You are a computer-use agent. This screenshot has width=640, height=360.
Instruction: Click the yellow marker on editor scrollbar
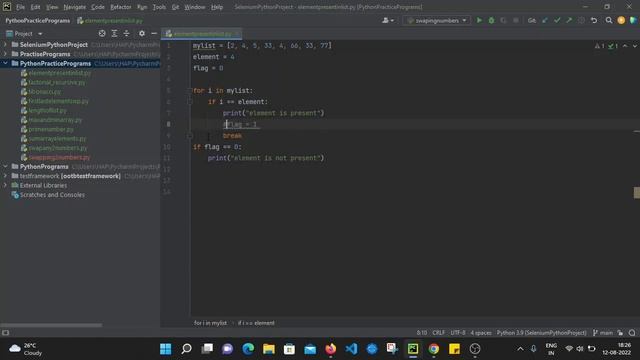point(637,193)
